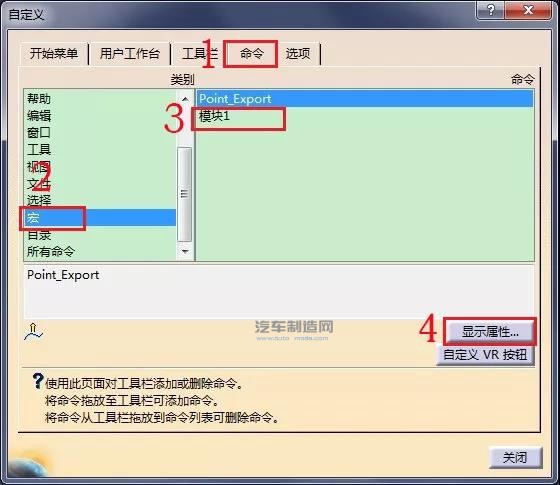The width and height of the screenshot is (560, 485).
Task: Select the 模块1 command entry
Action: [365, 115]
